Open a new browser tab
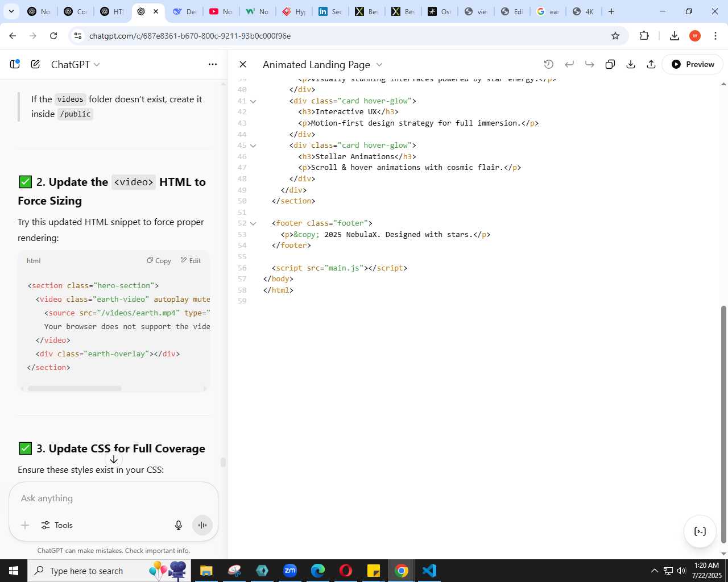The image size is (728, 582). pyautogui.click(x=611, y=11)
